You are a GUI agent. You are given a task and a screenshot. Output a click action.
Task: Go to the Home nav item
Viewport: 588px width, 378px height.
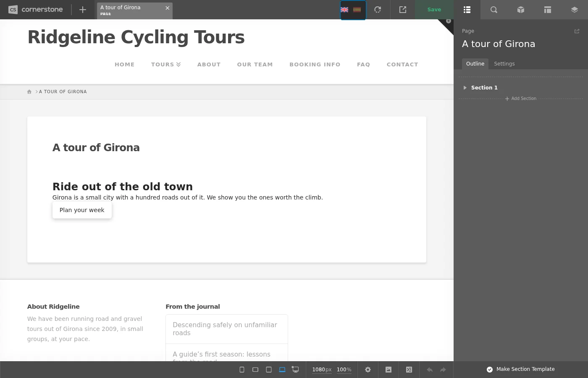pyautogui.click(x=125, y=65)
